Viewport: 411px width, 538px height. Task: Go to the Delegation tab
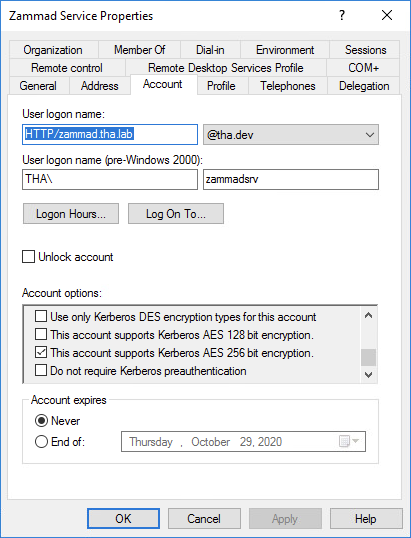(x=364, y=86)
